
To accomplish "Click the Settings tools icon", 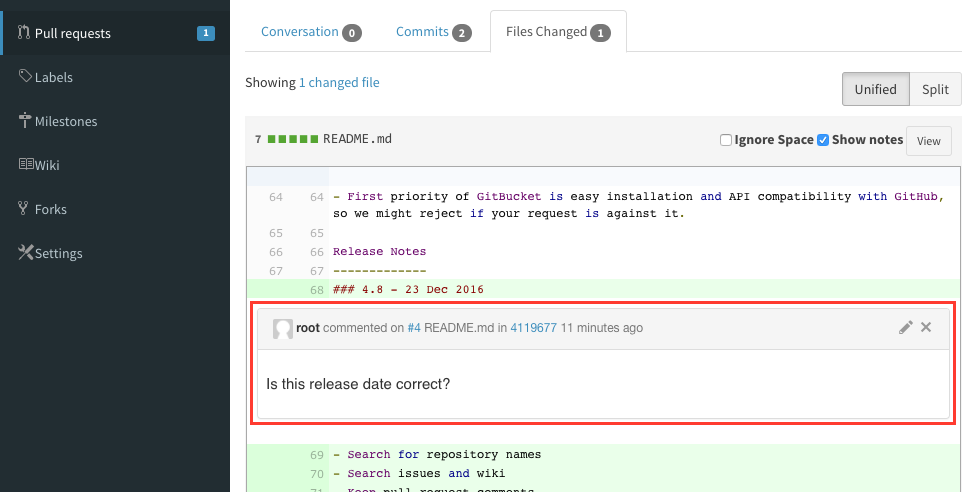I will pyautogui.click(x=26, y=252).
